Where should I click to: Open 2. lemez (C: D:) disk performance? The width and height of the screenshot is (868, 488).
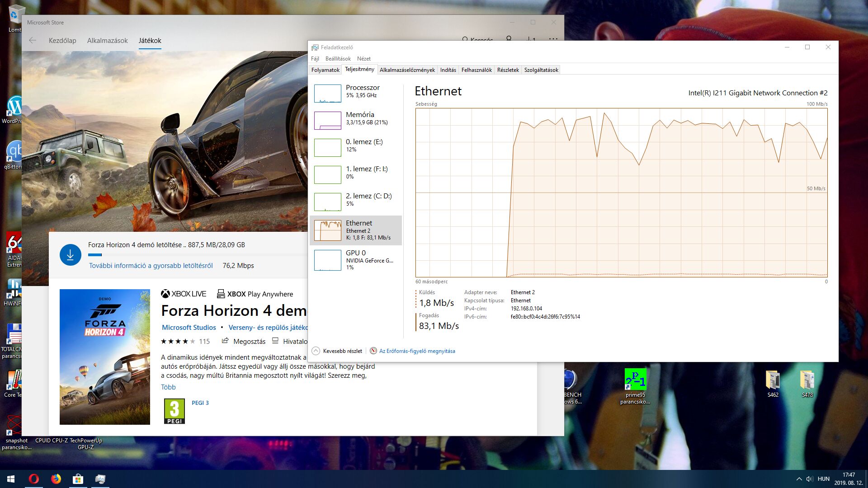coord(356,202)
